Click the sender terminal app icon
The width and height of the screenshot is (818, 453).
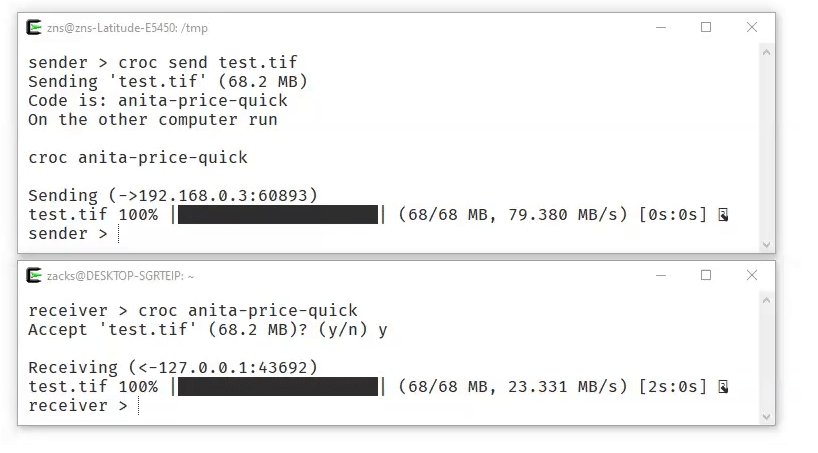(x=34, y=27)
